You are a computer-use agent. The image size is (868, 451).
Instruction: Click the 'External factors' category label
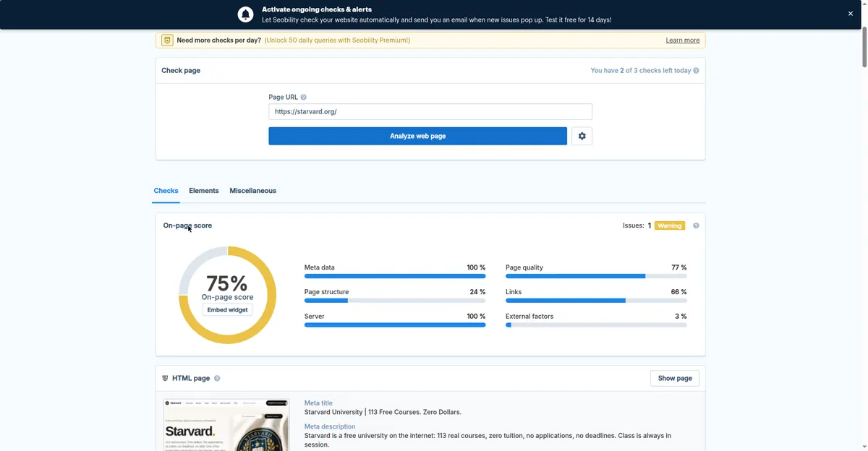(x=529, y=317)
